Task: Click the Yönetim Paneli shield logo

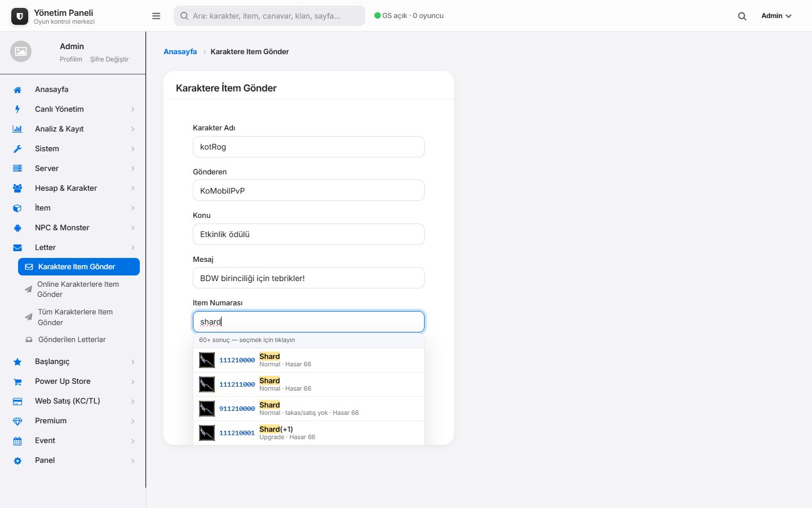Action: pyautogui.click(x=20, y=16)
